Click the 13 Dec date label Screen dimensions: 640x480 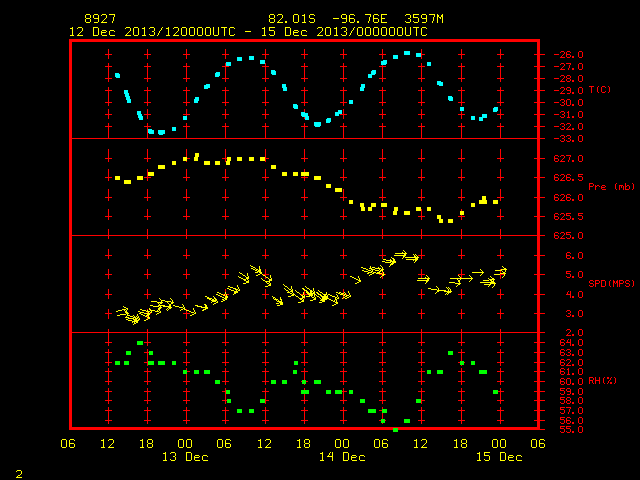[185, 457]
